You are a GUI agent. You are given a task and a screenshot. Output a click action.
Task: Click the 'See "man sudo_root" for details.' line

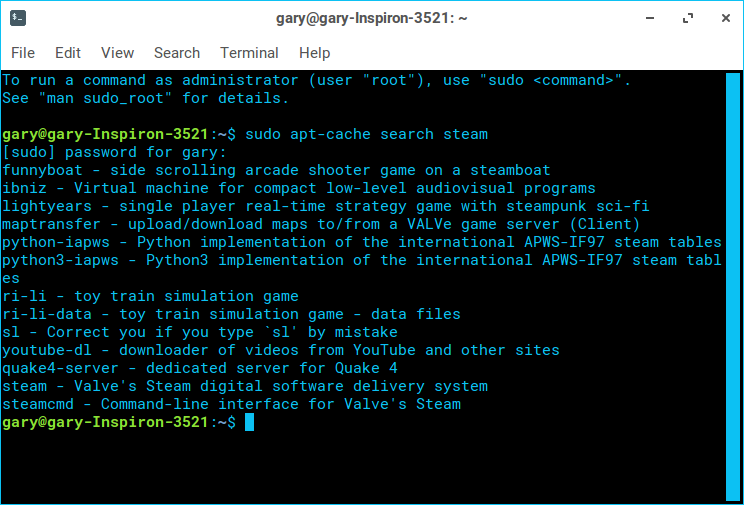(x=146, y=98)
